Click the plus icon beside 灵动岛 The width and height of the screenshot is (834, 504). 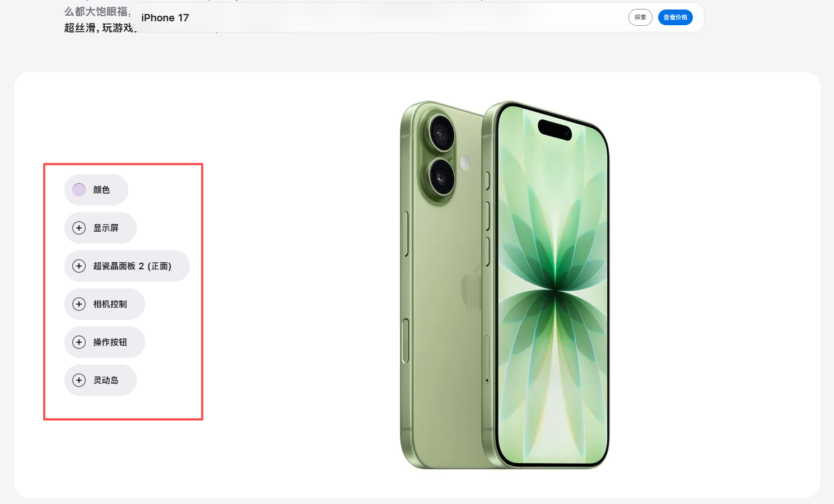79,380
